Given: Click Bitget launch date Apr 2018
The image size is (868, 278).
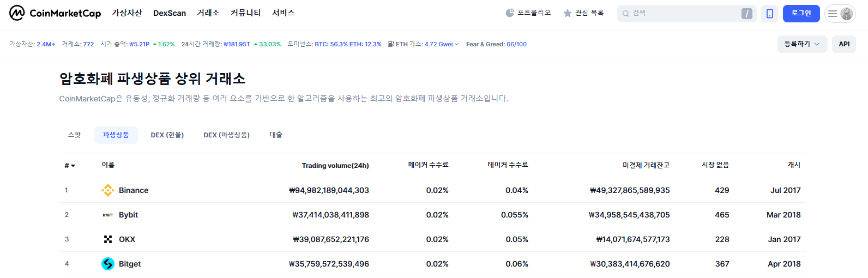Looking at the screenshot, I should (x=785, y=264).
